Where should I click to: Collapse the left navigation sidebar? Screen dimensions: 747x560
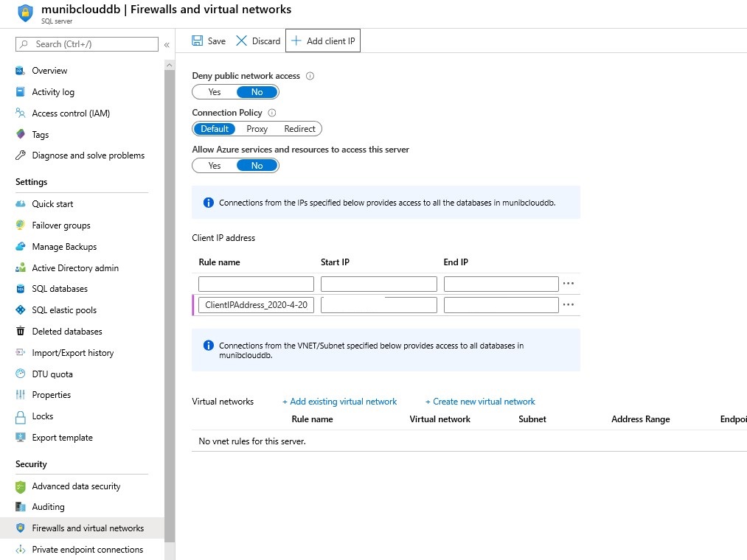click(x=167, y=44)
